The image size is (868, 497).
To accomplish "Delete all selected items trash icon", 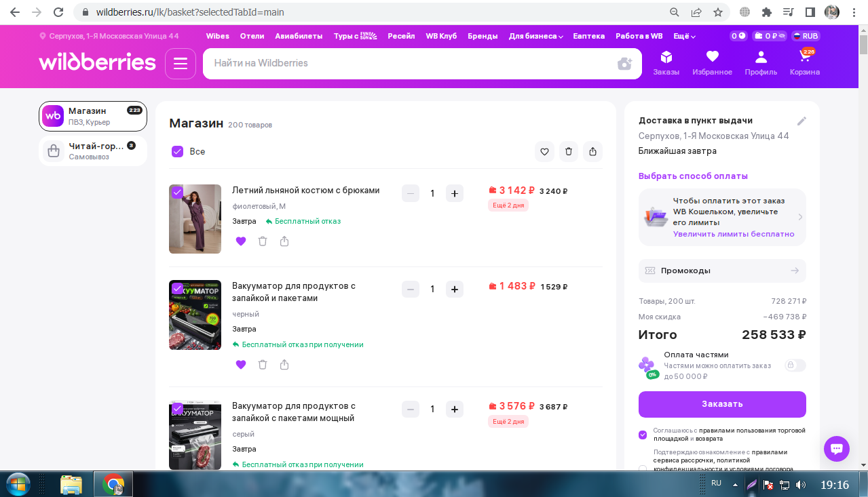I will (x=569, y=152).
